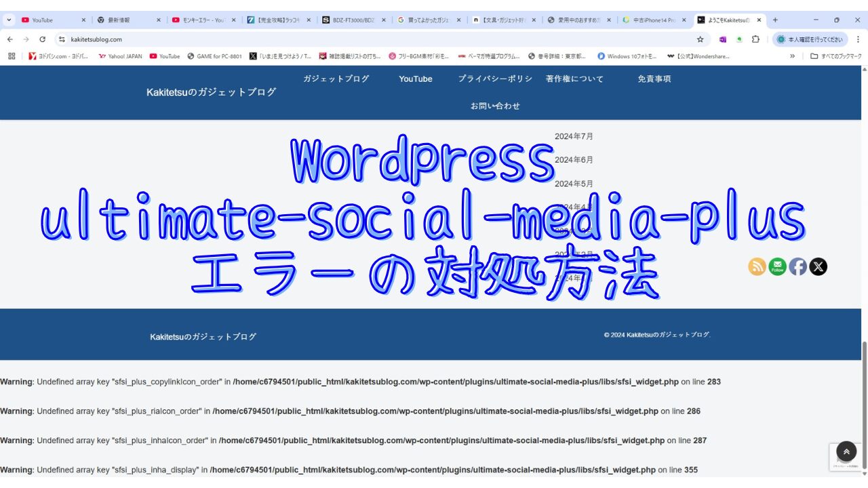Switch to the BDZ-FT3000 tab
Viewport: 868px width, 488px height.
coord(352,20)
